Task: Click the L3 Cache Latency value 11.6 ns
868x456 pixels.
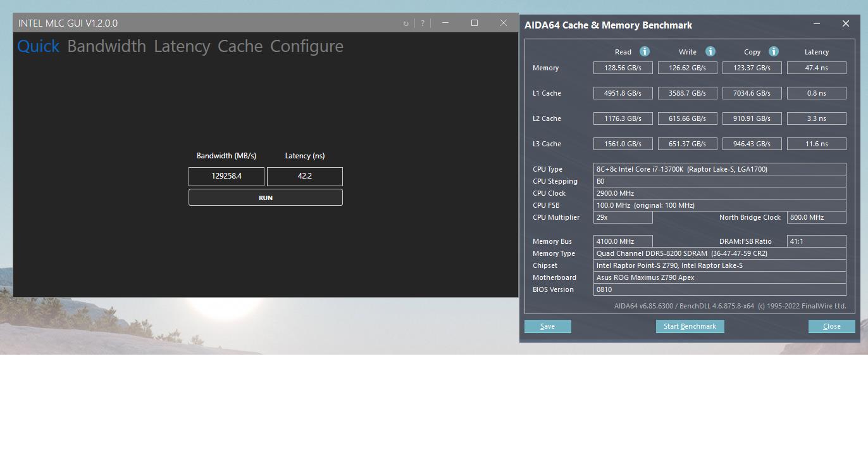Action: pyautogui.click(x=817, y=144)
